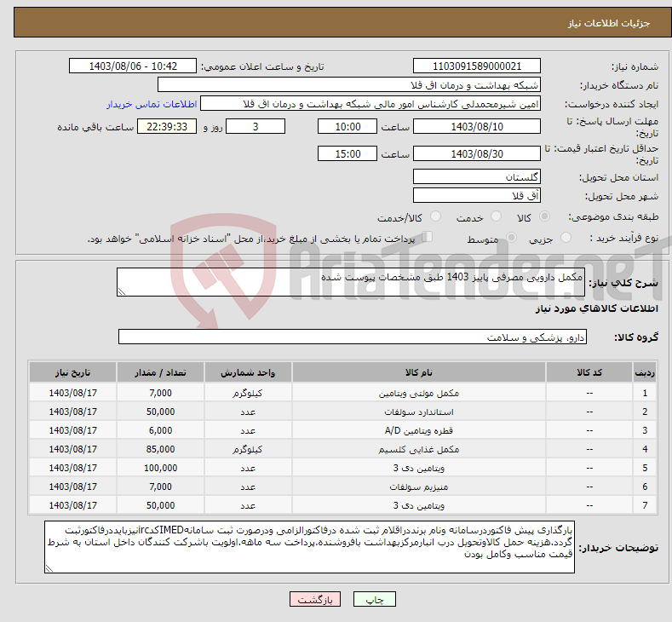Click the remaining days field showing 3
The image size is (672, 622).
click(256, 126)
